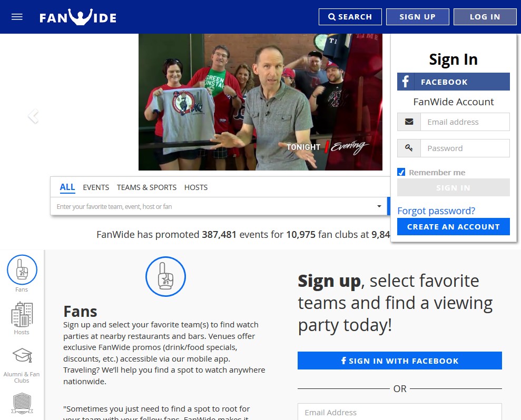521x420 pixels.
Task: Click the Log In header button
Action: click(485, 17)
